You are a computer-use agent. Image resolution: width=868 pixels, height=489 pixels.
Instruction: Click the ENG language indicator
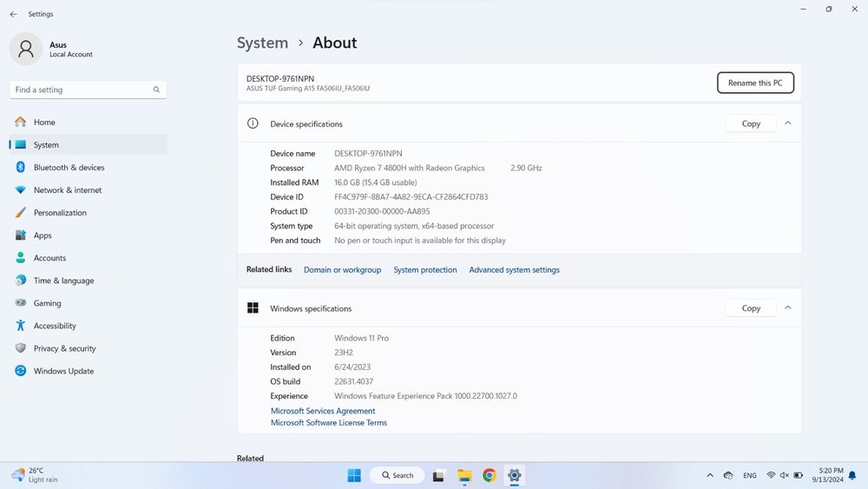[750, 475]
